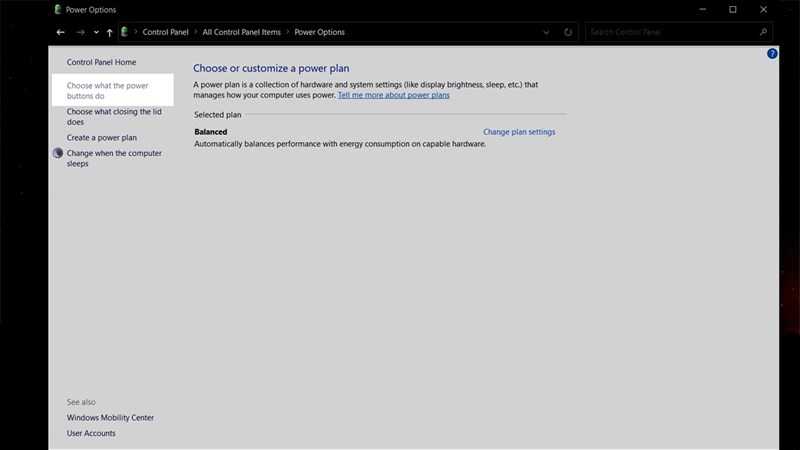This screenshot has width=800, height=450.
Task: Open the recent locations dropdown arrow
Action: click(x=96, y=32)
